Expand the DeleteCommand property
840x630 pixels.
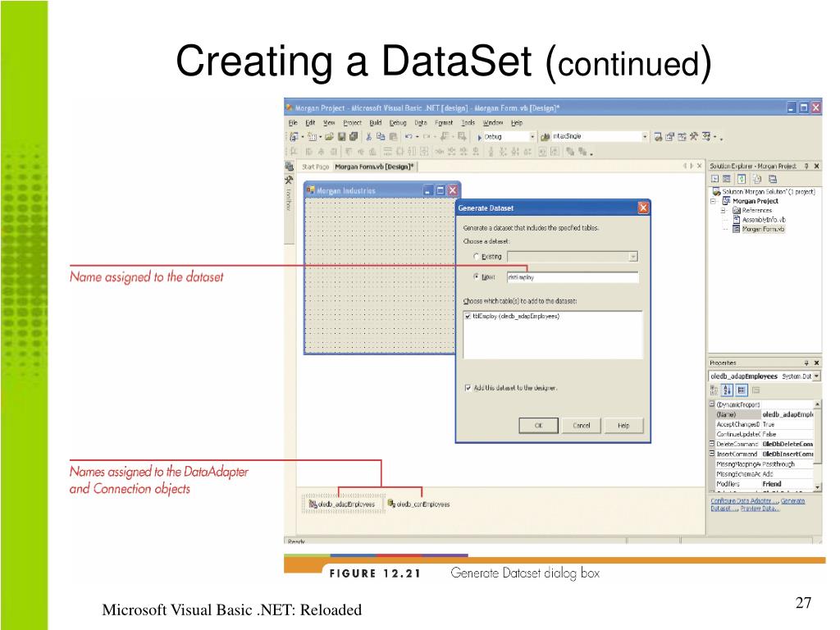(713, 444)
